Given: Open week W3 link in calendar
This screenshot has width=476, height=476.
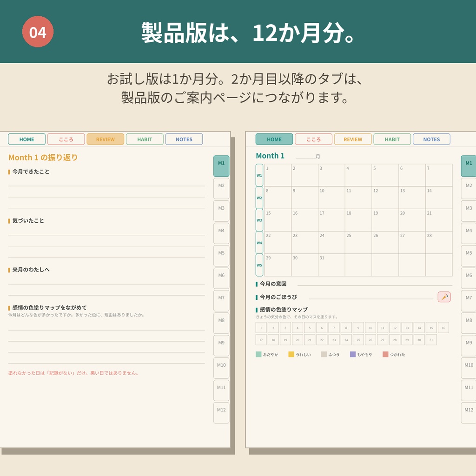Looking at the screenshot, I should tap(259, 220).
